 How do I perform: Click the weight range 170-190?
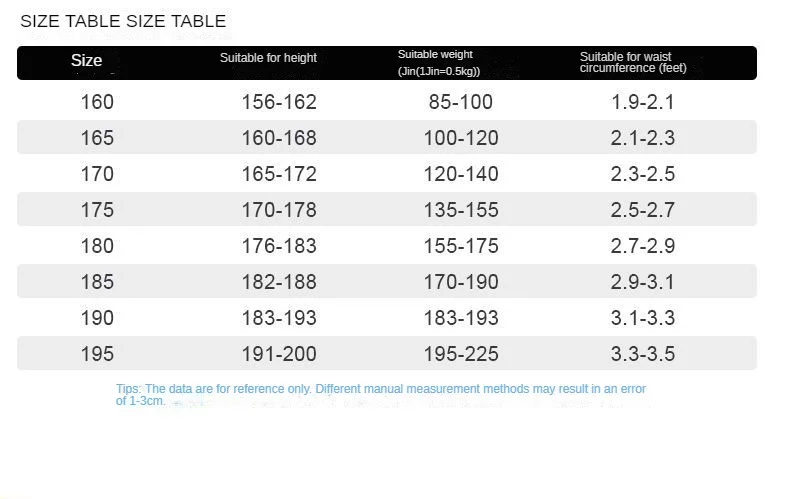(x=459, y=282)
